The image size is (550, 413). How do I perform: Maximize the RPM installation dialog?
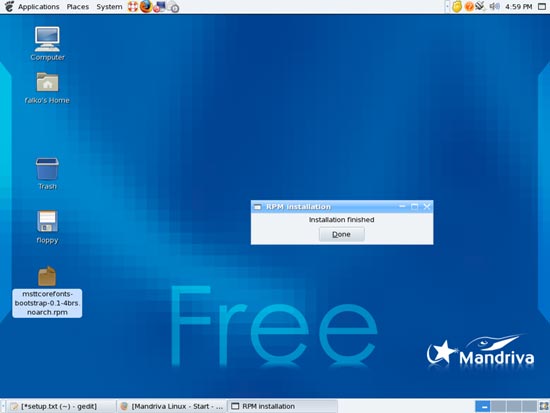(415, 207)
